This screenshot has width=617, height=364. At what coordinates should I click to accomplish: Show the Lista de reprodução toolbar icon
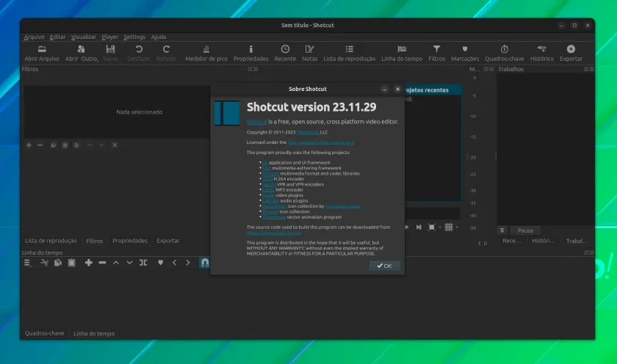(350, 49)
